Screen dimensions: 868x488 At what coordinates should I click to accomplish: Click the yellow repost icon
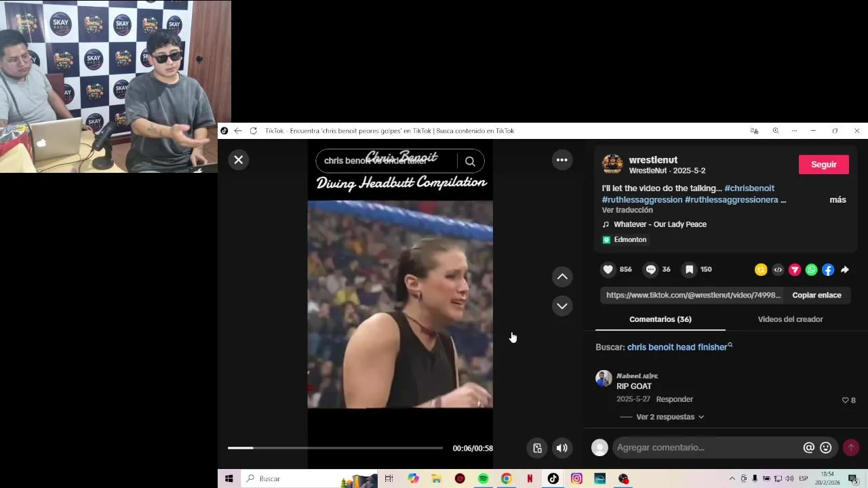tap(761, 270)
